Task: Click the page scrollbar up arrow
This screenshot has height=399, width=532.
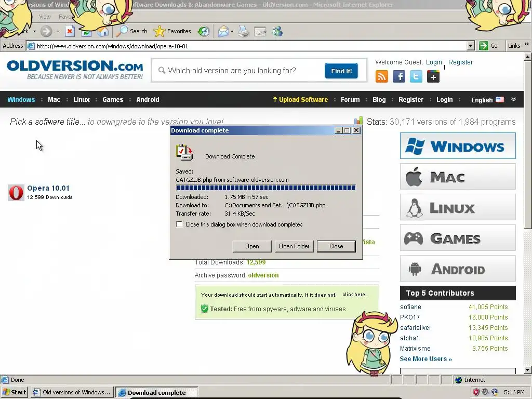Action: coord(528,57)
